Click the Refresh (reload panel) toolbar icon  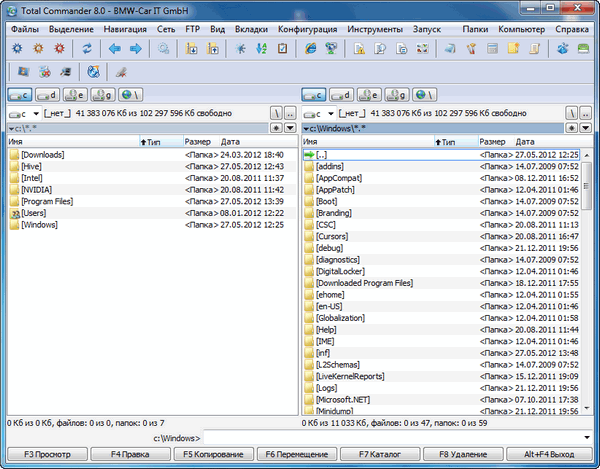(87, 48)
